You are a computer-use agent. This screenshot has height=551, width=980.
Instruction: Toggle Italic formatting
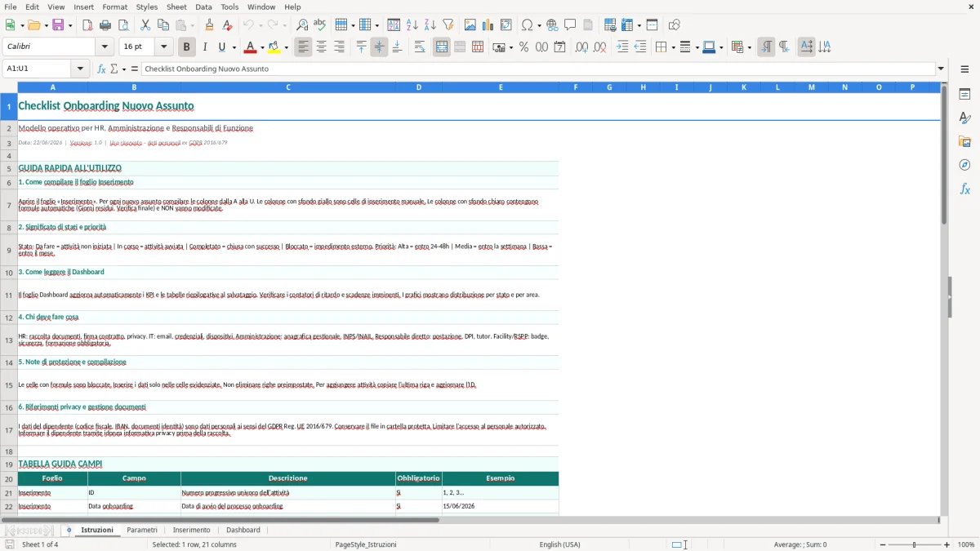205,47
